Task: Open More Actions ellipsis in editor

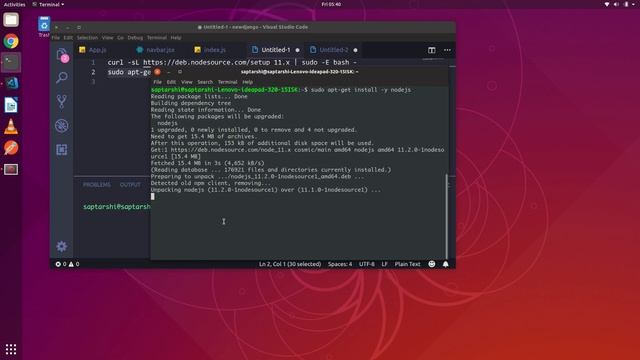Action: click(447, 50)
